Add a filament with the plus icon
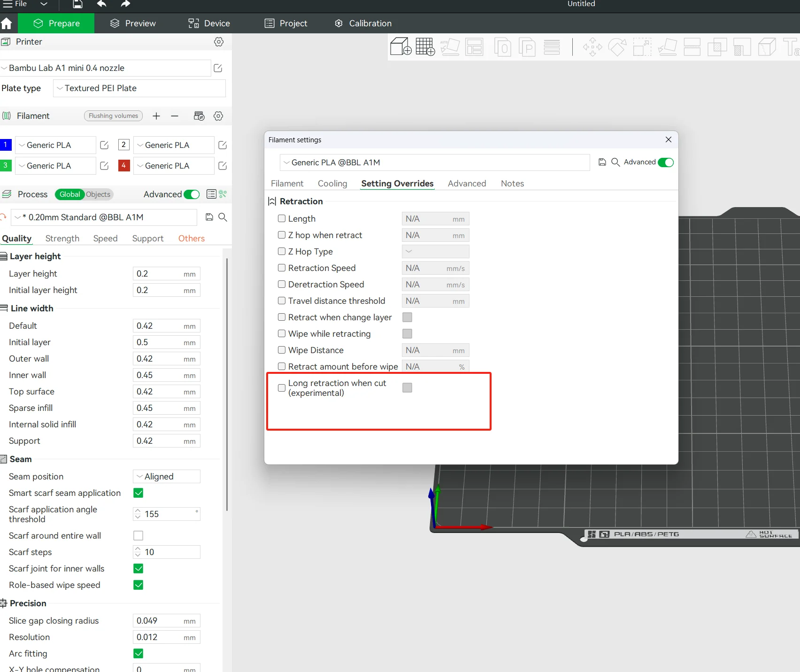This screenshot has width=800, height=672. (x=156, y=116)
